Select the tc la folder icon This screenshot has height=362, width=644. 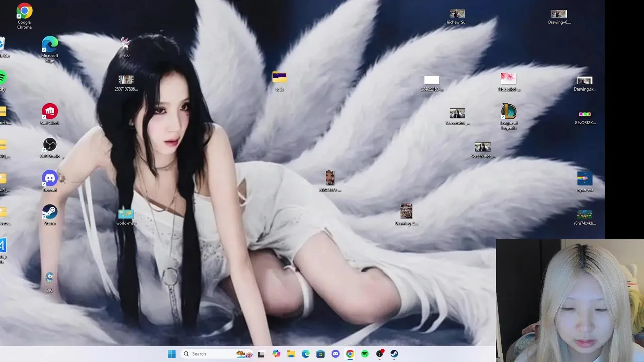click(279, 81)
